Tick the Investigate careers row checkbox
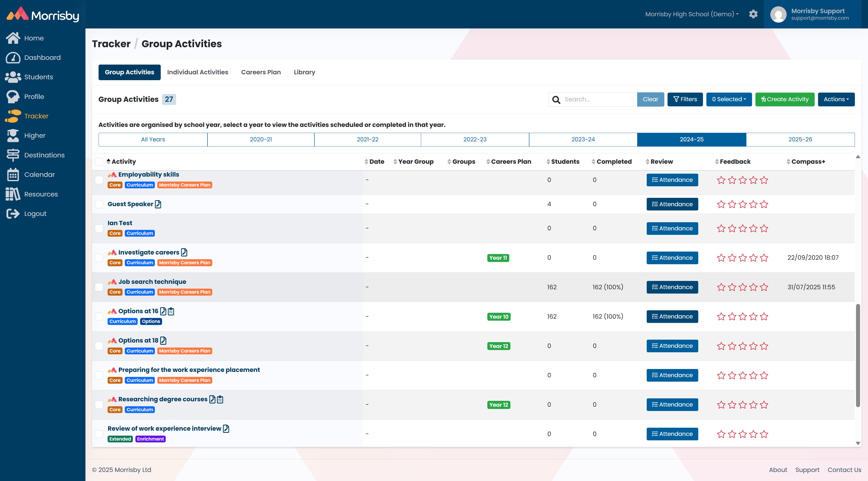 click(x=99, y=257)
